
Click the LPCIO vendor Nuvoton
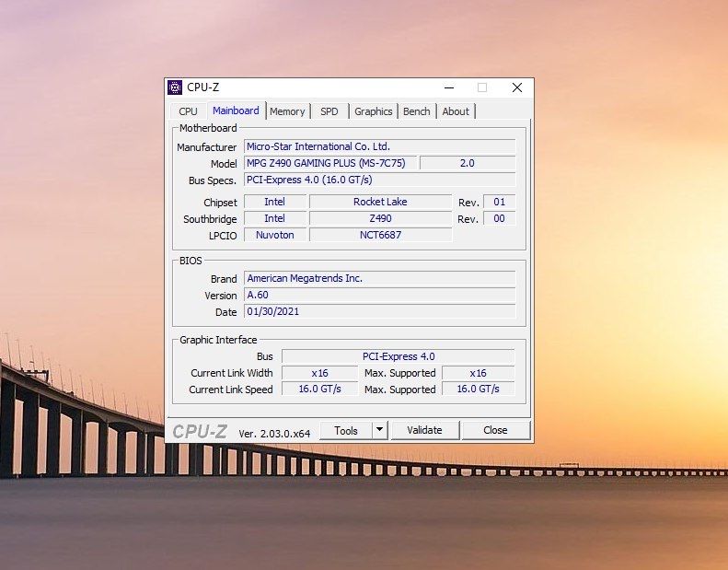275,235
